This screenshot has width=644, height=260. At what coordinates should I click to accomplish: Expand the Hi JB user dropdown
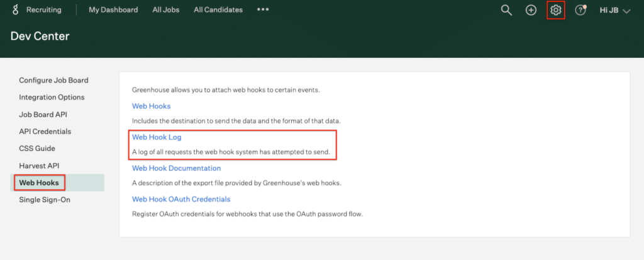615,11
